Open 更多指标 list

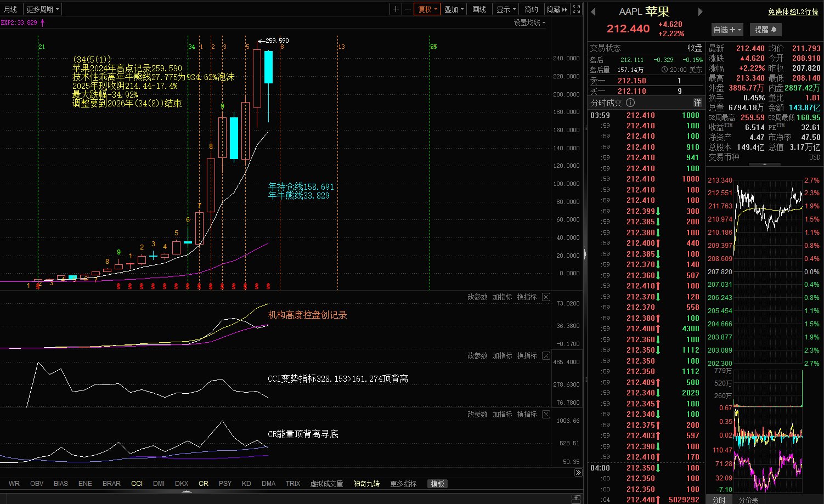click(x=403, y=484)
